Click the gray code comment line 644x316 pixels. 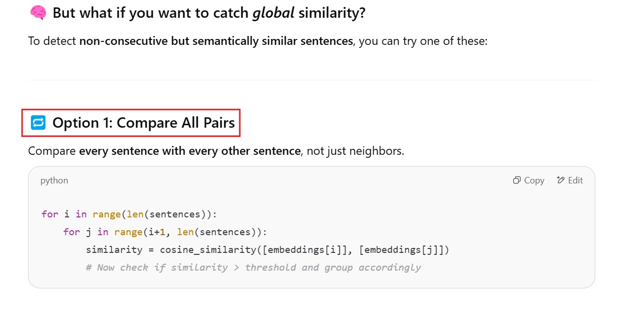(253, 267)
